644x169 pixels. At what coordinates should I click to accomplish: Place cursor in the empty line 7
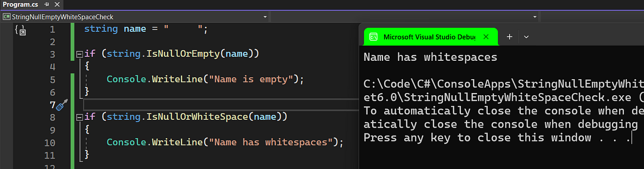pyautogui.click(x=221, y=105)
